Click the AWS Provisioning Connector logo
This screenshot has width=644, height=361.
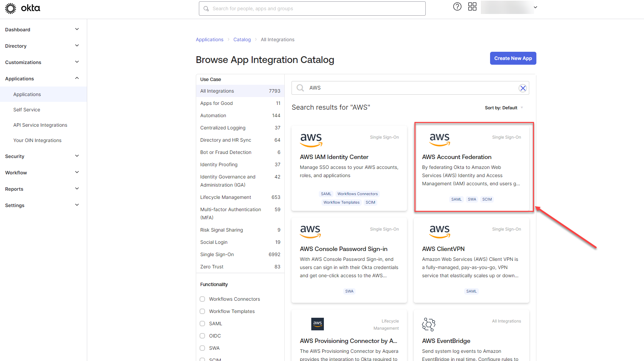click(317, 324)
